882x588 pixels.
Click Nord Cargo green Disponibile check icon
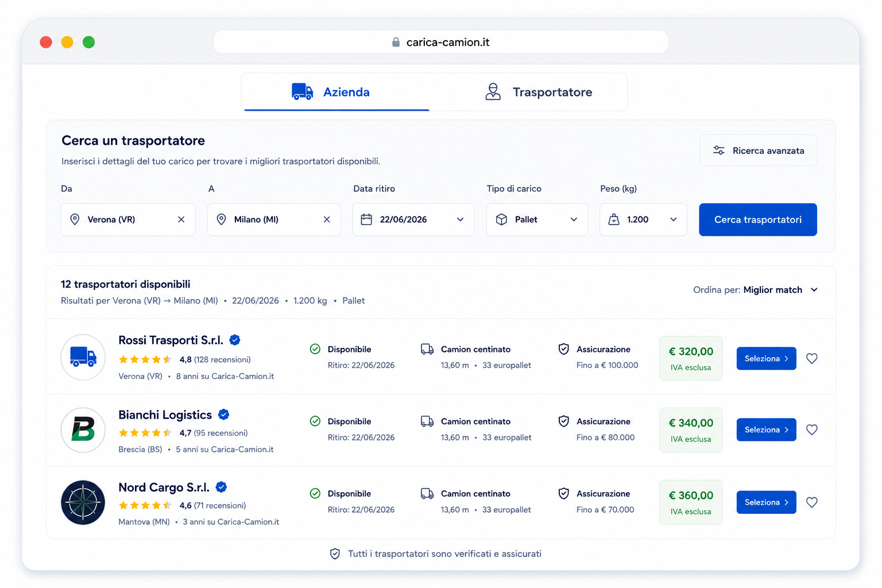click(x=315, y=494)
